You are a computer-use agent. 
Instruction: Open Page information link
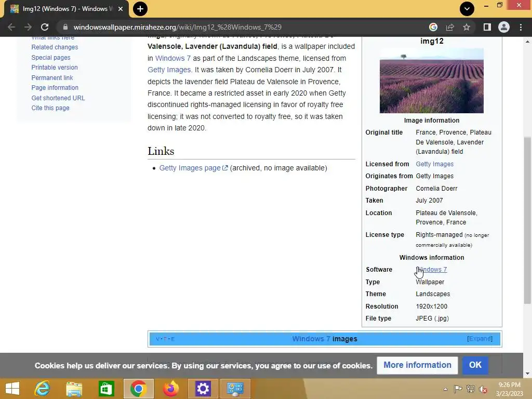(55, 87)
